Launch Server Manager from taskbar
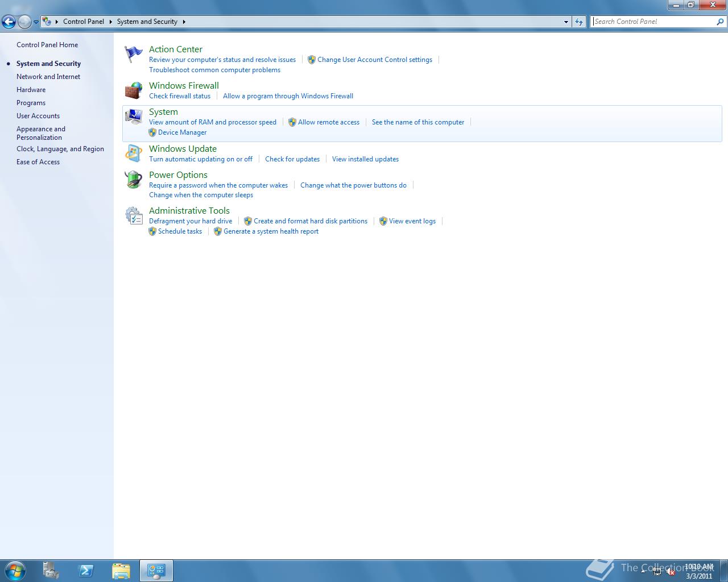Viewport: 728px width, 582px height. [x=51, y=571]
